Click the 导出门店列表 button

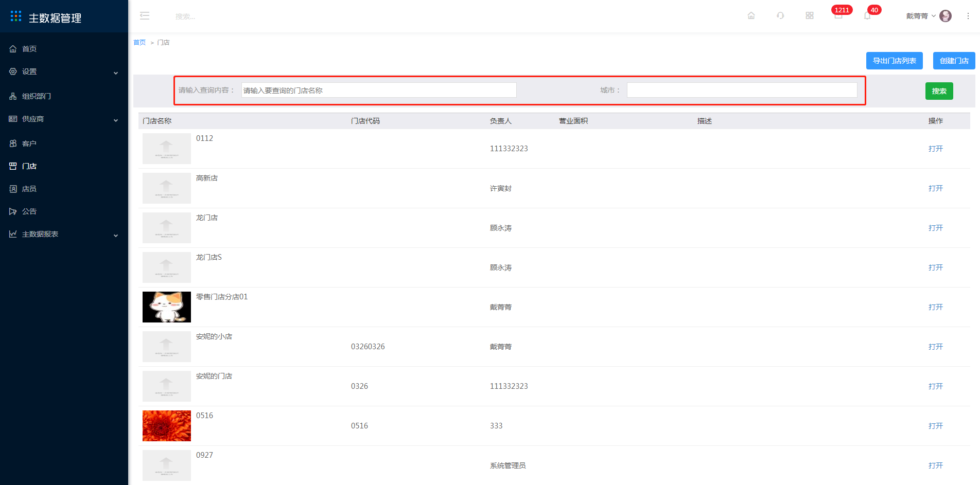[x=895, y=61]
